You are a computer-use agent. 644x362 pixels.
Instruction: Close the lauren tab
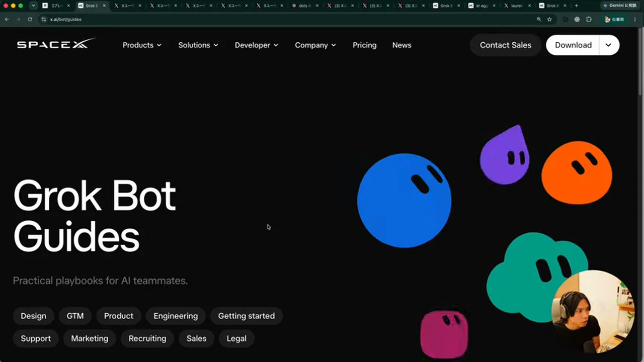pos(529,6)
